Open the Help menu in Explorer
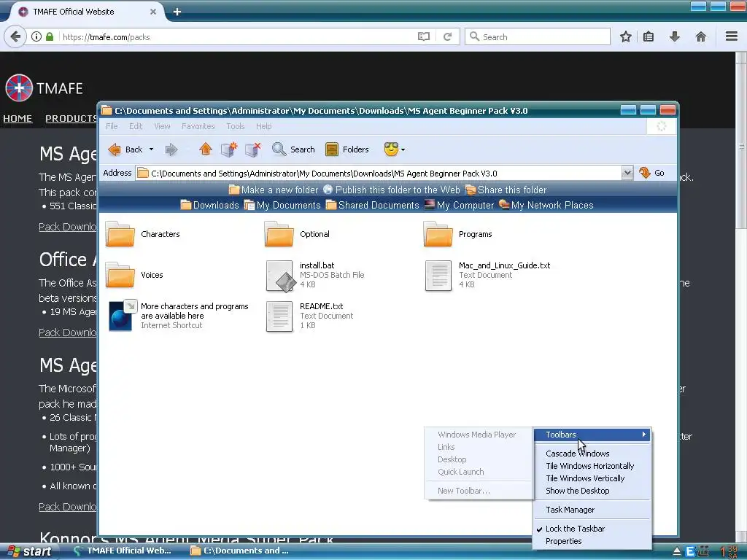This screenshot has height=560, width=747. tap(263, 126)
